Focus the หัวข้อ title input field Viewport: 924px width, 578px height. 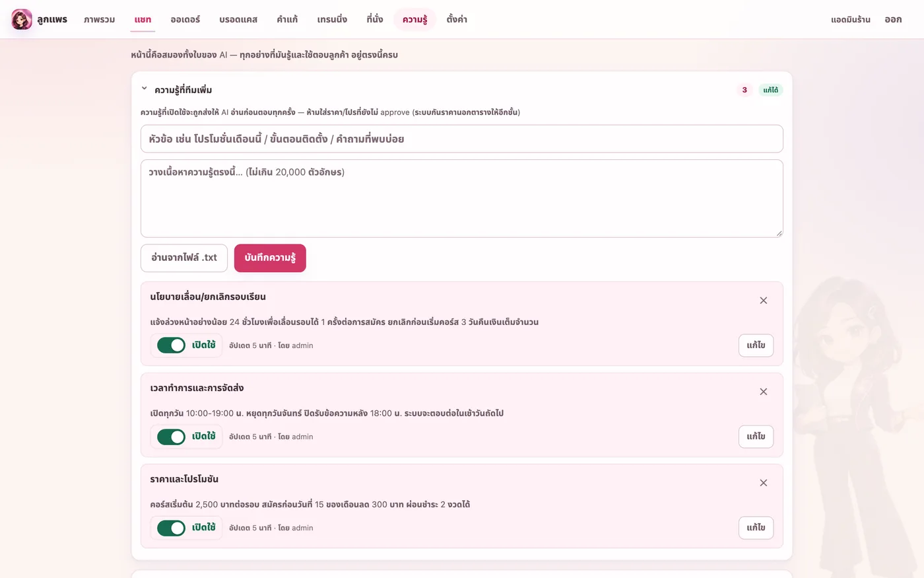pos(462,139)
